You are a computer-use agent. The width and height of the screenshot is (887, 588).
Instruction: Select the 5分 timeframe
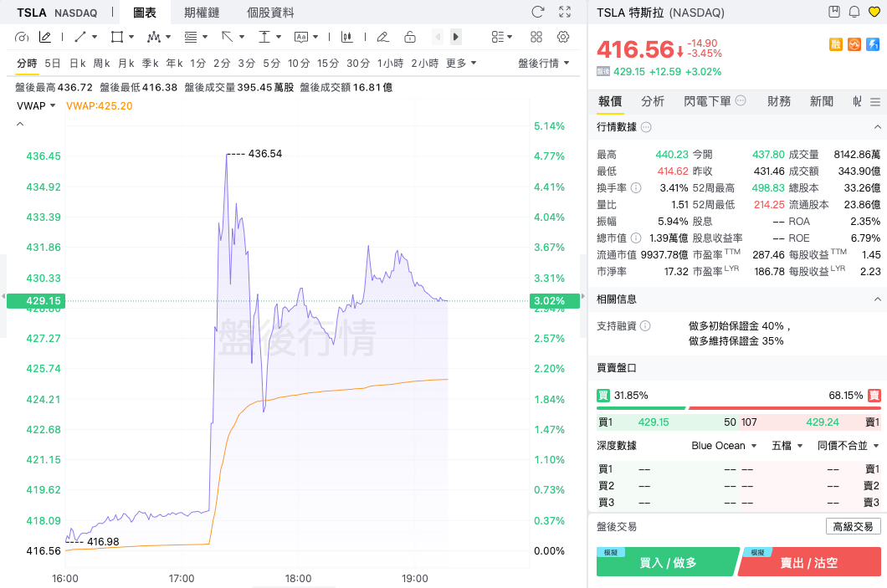[271, 64]
